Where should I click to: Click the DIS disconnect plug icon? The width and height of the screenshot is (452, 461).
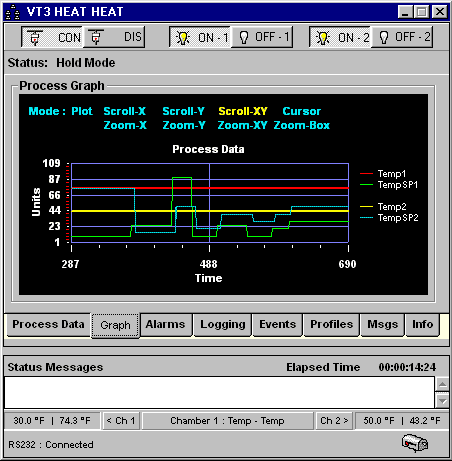96,37
